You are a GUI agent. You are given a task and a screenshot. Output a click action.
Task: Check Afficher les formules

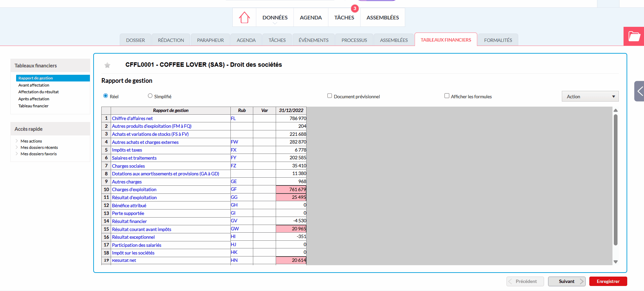tap(447, 96)
